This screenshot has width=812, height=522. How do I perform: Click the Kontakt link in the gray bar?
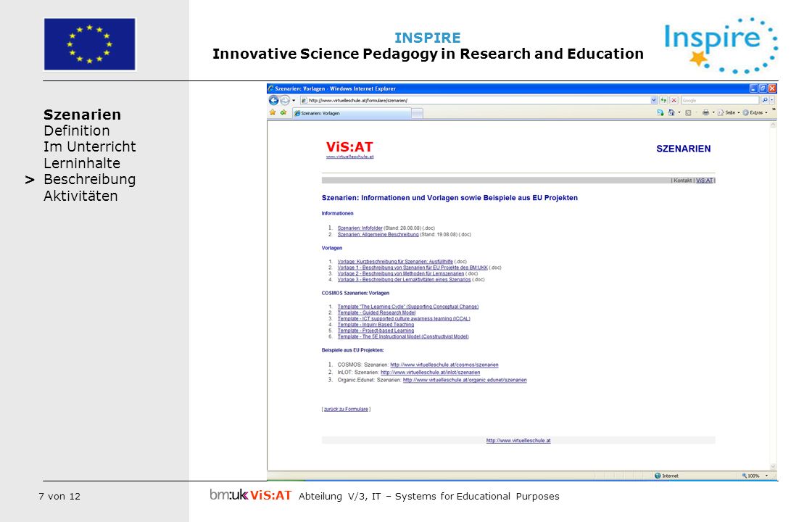[682, 181]
